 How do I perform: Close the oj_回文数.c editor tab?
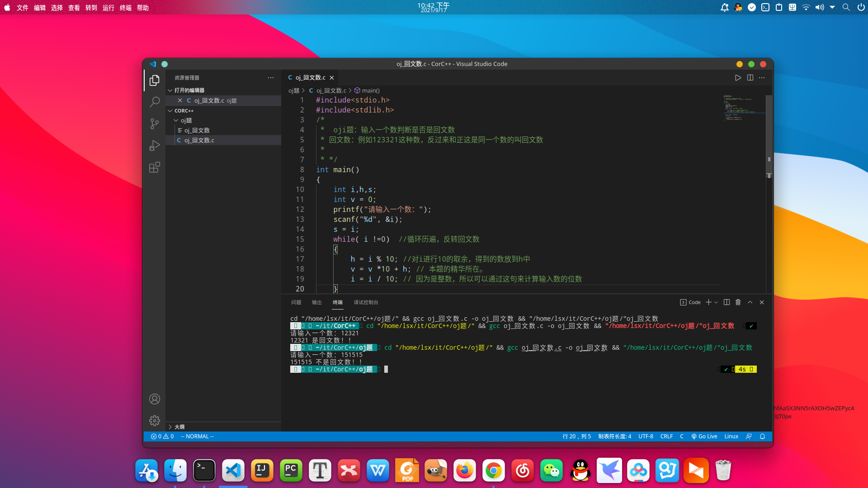332,78
